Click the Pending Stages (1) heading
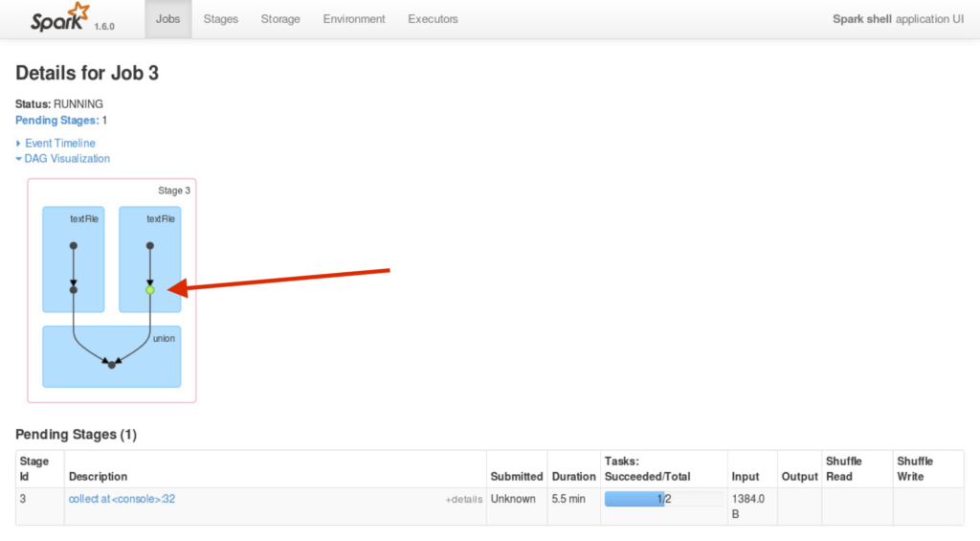This screenshot has width=980, height=541. [x=76, y=434]
